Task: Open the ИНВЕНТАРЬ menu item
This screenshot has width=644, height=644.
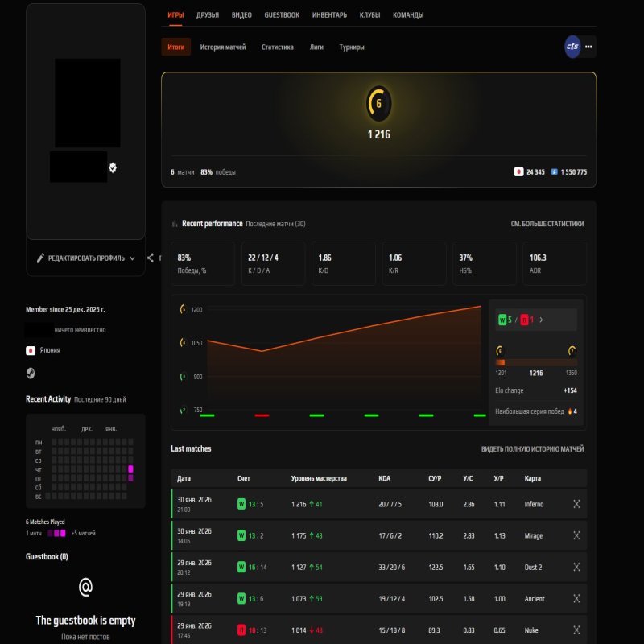Action: pyautogui.click(x=330, y=14)
